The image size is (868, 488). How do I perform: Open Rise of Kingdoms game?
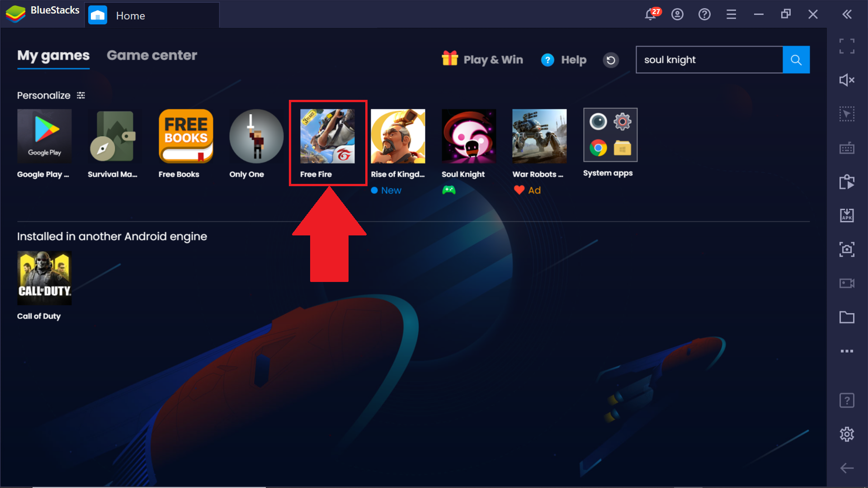tap(398, 136)
